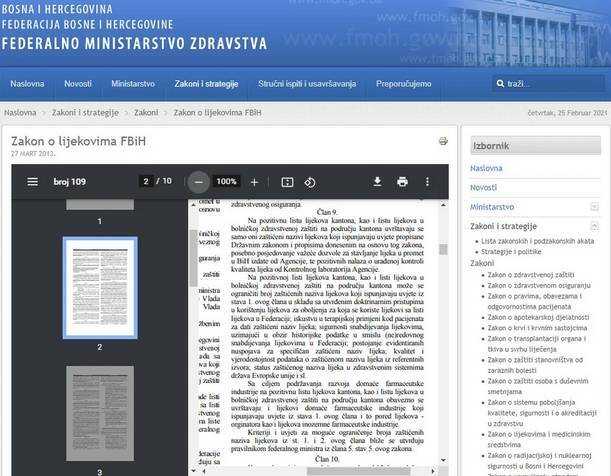Image resolution: width=611 pixels, height=476 pixels.
Task: Expand the Ministarstvo sidebar section
Action: point(594,206)
